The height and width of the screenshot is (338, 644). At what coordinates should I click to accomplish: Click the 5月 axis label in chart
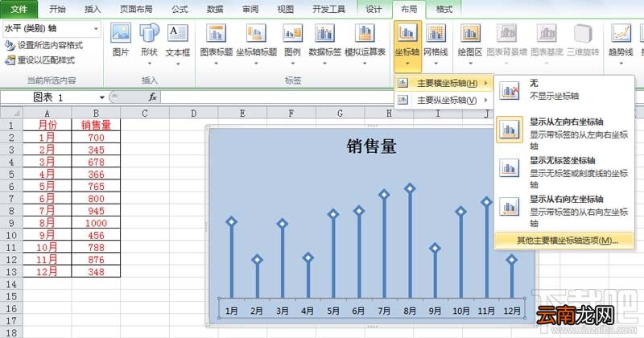pos(333,311)
